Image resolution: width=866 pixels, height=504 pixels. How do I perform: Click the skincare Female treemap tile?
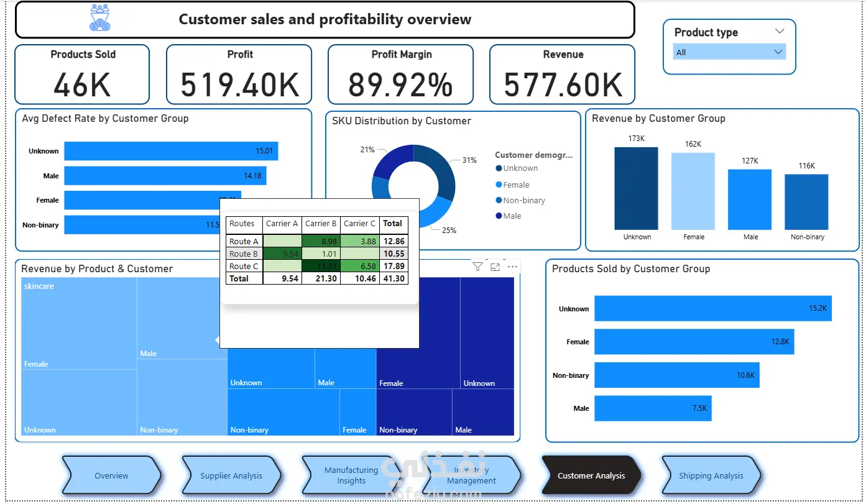tap(79, 323)
